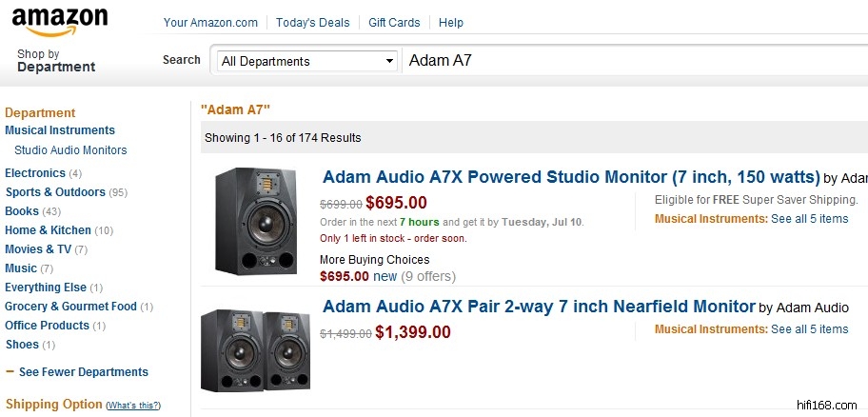This screenshot has height=417, width=868.
Task: Go to Your Amazon.com
Action: [210, 22]
